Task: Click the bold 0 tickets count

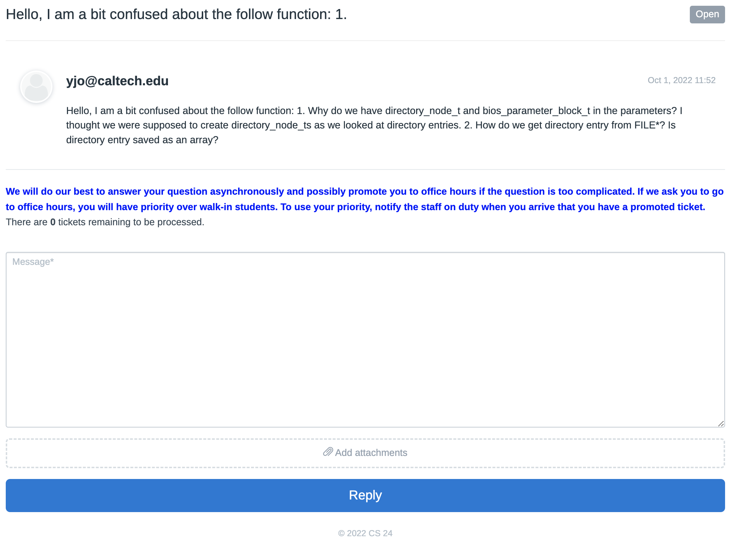Action: click(x=53, y=222)
